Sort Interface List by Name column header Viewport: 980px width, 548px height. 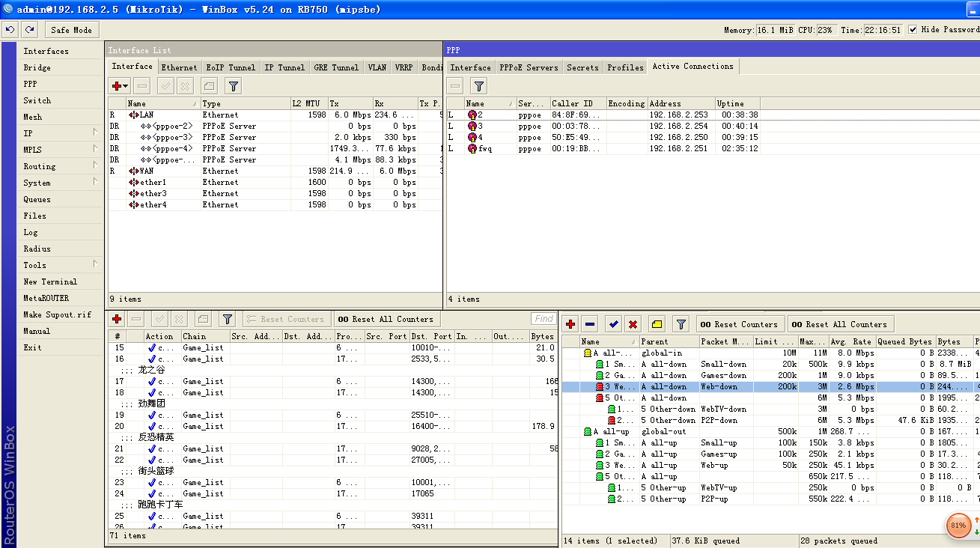(162, 103)
